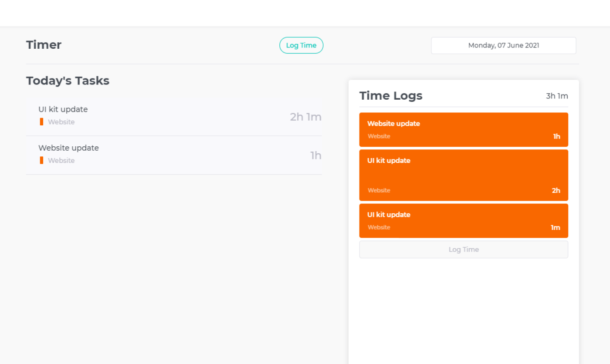Click the orange marker next to Website update task
The width and height of the screenshot is (610, 364).
pos(41,160)
